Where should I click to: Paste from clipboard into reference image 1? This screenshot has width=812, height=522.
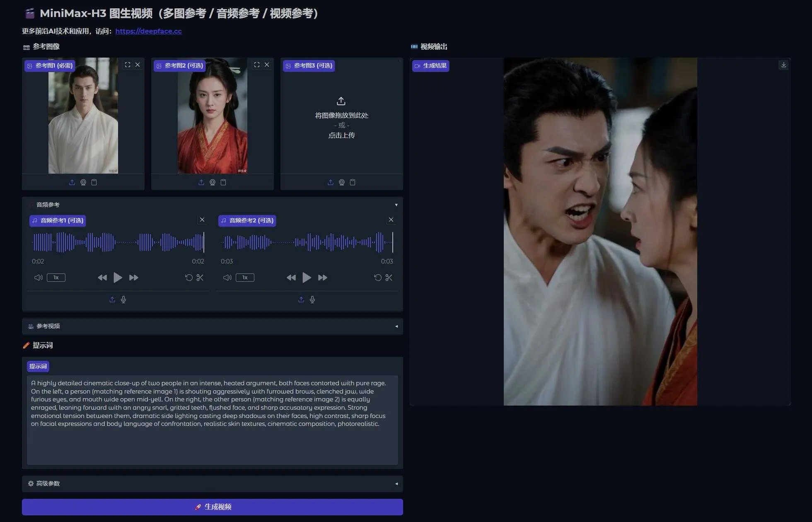94,182
